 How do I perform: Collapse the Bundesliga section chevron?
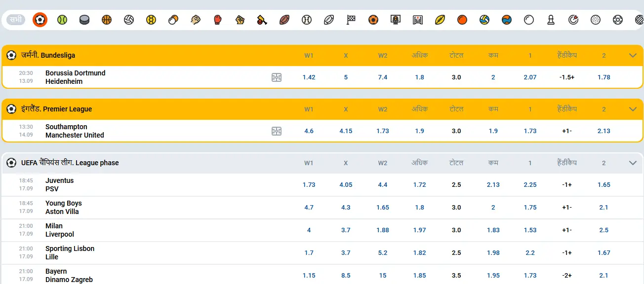point(633,55)
